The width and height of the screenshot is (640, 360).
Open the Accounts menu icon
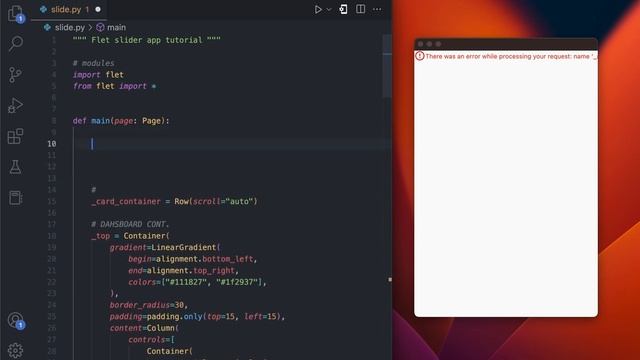[16, 320]
